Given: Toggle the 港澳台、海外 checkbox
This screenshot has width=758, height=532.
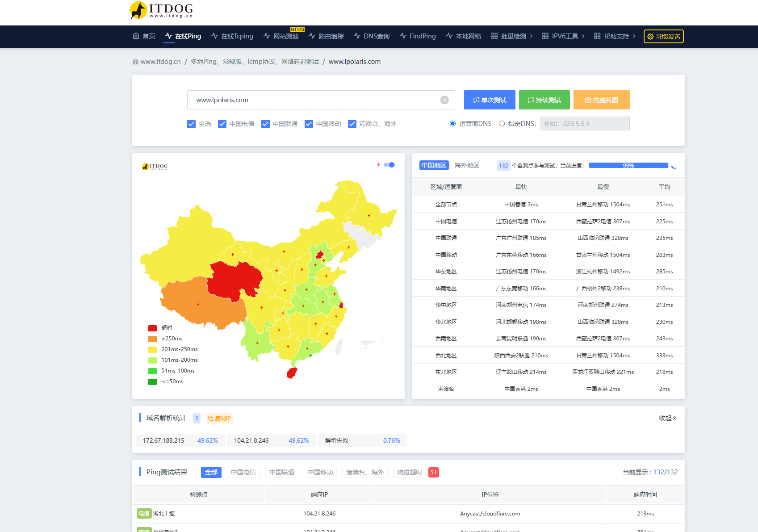Looking at the screenshot, I should click(352, 124).
